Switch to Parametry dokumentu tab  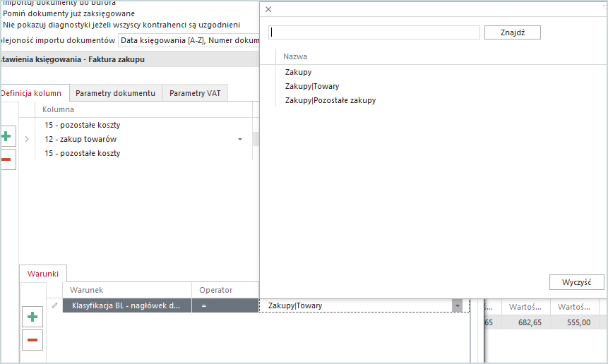(115, 93)
